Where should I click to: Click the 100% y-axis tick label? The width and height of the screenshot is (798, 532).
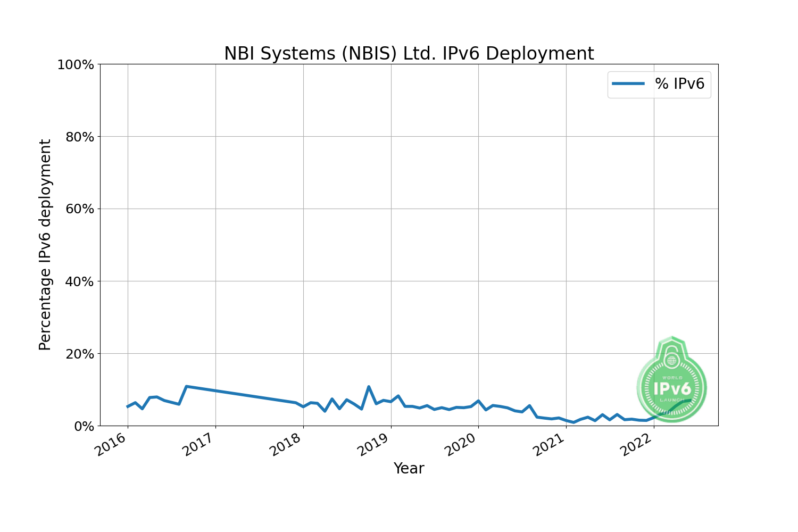point(75,65)
